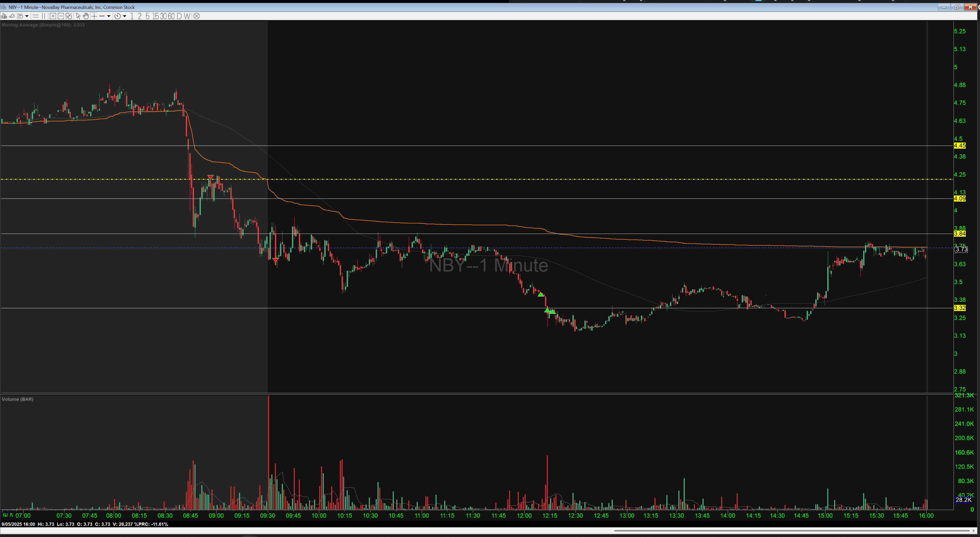Switch chart to 5 minute interval
This screenshot has width=980, height=537.
[x=148, y=16]
